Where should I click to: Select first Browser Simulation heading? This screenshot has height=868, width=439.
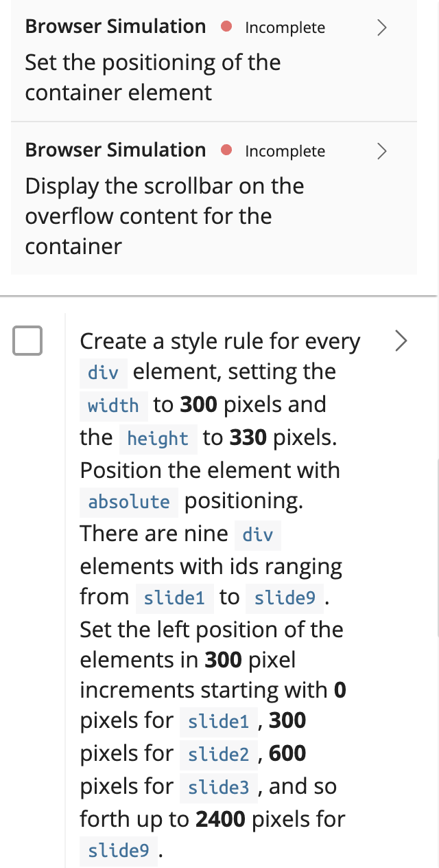(115, 27)
